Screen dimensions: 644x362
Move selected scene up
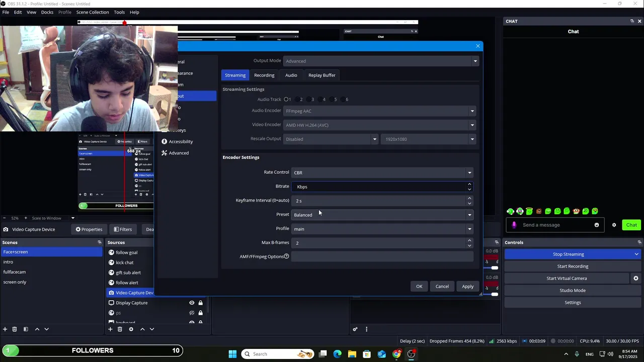pos(37,329)
